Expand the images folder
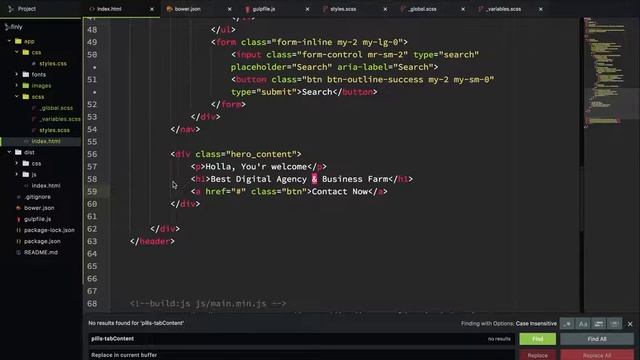The width and height of the screenshot is (640, 360). coord(17,85)
